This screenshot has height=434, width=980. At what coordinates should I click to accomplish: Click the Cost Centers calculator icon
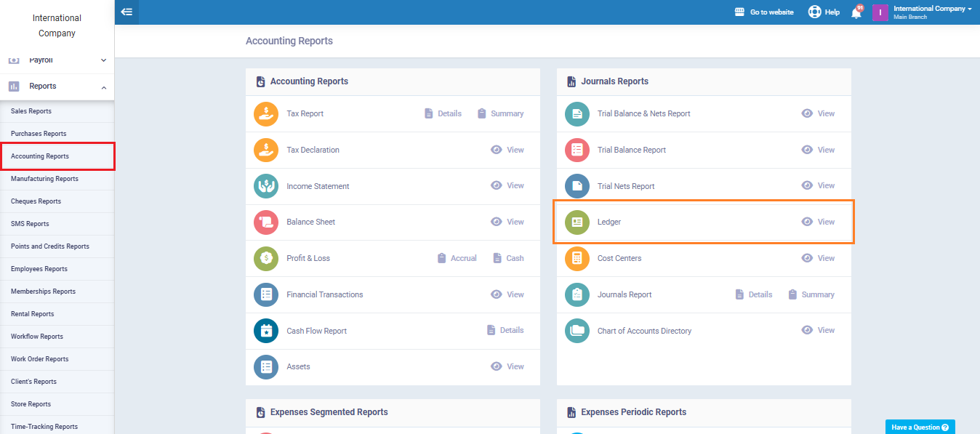coord(577,259)
